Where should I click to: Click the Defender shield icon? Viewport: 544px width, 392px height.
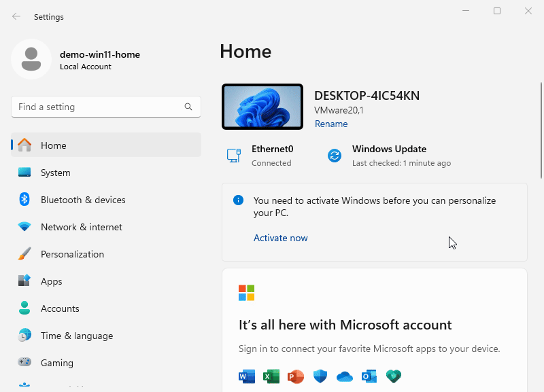pyautogui.click(x=320, y=376)
